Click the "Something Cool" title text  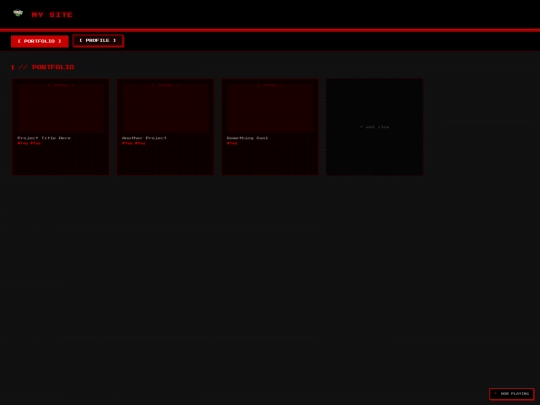pos(247,138)
